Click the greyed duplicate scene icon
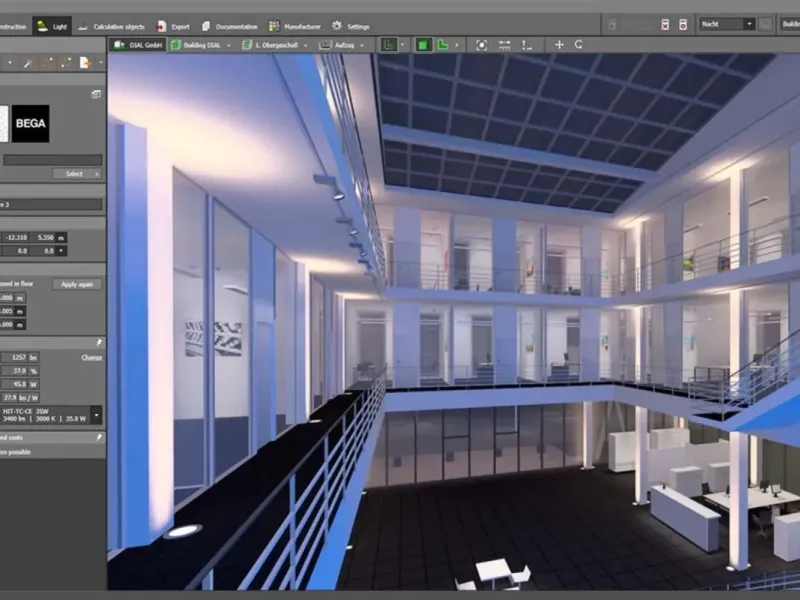The width and height of the screenshot is (800, 600). tap(613, 24)
